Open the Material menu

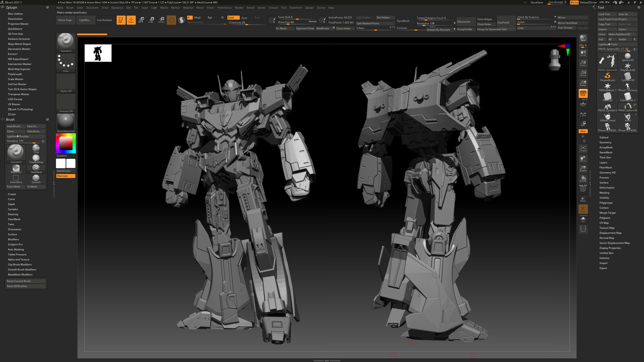click(x=188, y=8)
